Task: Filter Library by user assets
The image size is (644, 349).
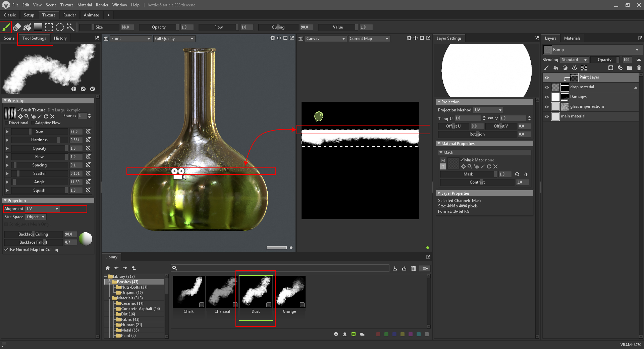Action: click(345, 334)
